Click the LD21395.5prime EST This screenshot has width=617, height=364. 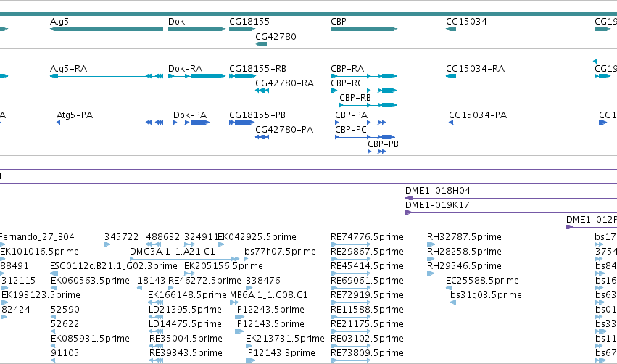pos(156,317)
